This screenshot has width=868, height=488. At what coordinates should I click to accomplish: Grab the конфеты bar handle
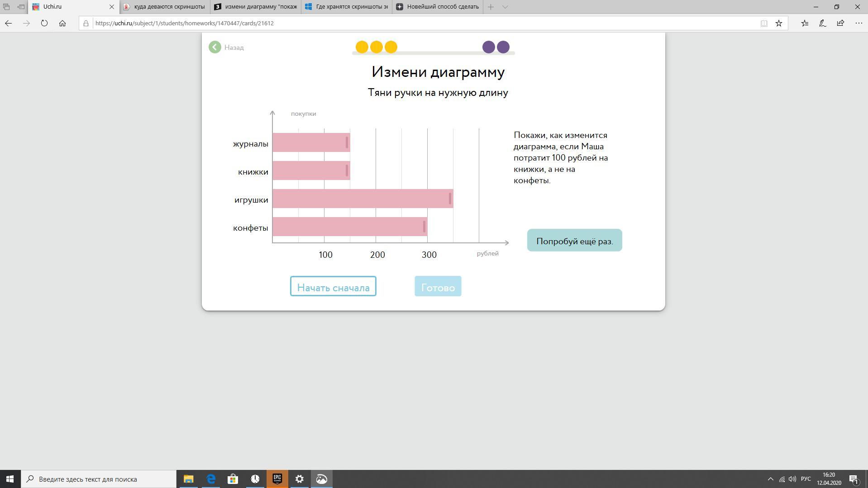click(424, 227)
